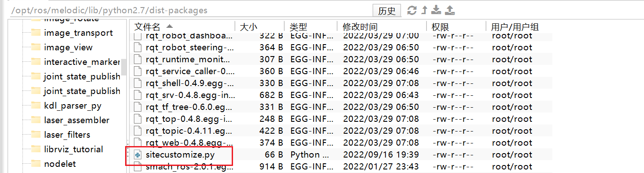
Task: Click folder icon of image_transport
Action: tap(36, 33)
